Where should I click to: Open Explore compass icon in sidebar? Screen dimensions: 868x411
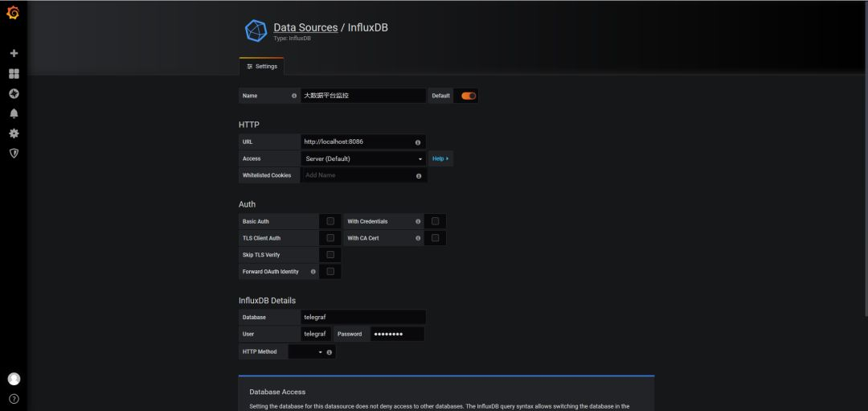14,93
